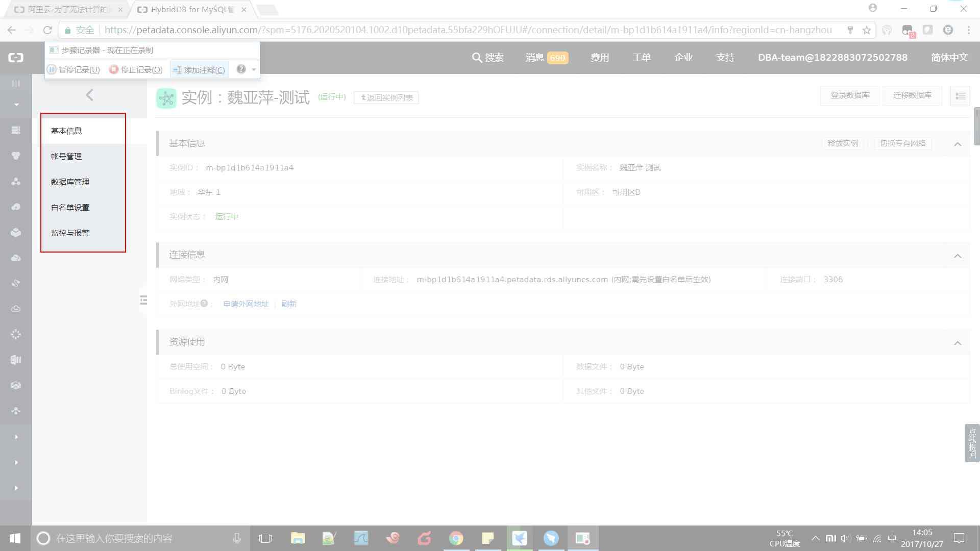This screenshot has height=551, width=980.
Task: Open 帐号管理 in the left menu
Action: coord(66,156)
